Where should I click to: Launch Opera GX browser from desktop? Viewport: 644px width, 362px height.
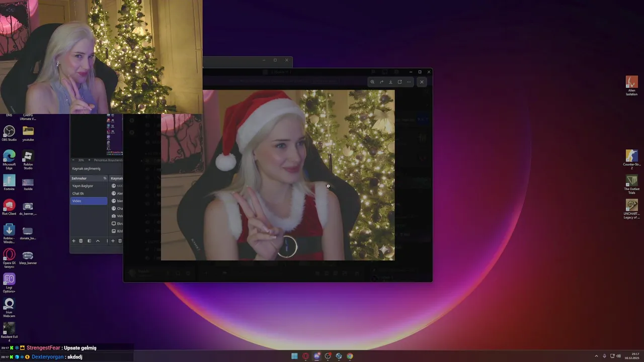[x=9, y=258]
